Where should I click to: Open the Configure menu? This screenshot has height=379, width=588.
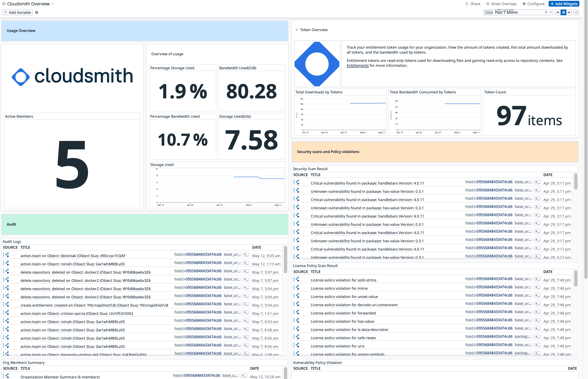coord(533,4)
